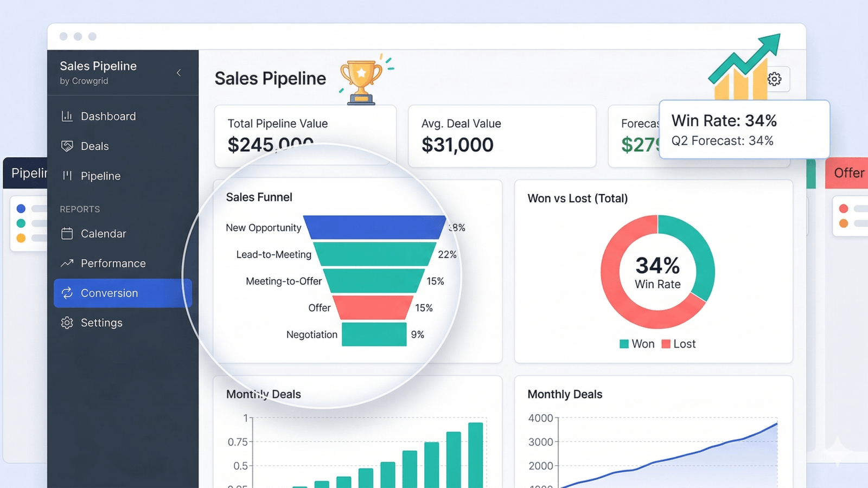The image size is (868, 488).
Task: Click the Pipeline columns icon
Action: (67, 176)
